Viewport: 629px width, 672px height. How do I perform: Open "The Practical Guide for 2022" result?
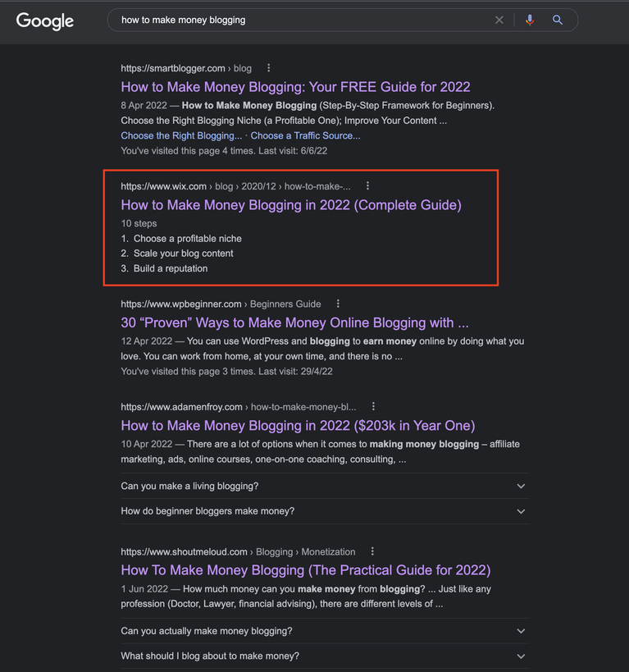(x=306, y=570)
